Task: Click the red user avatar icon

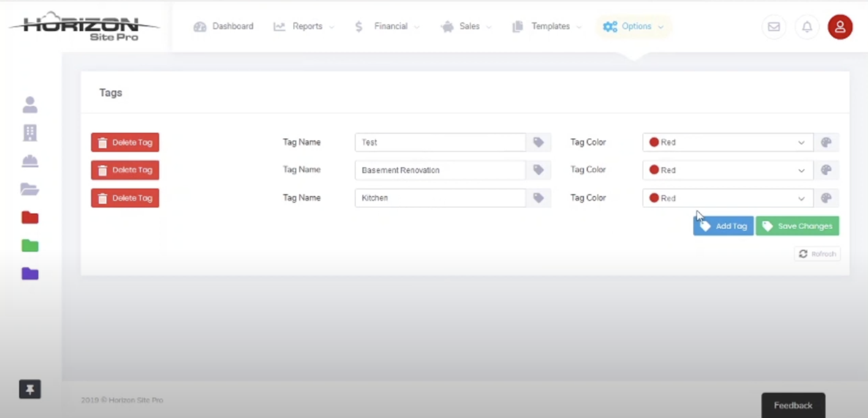Action: coord(840,27)
